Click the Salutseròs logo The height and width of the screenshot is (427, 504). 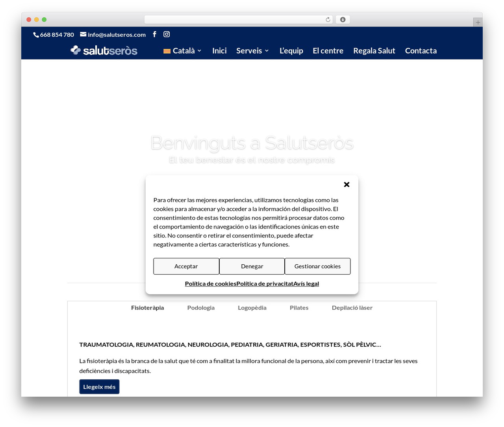[104, 50]
